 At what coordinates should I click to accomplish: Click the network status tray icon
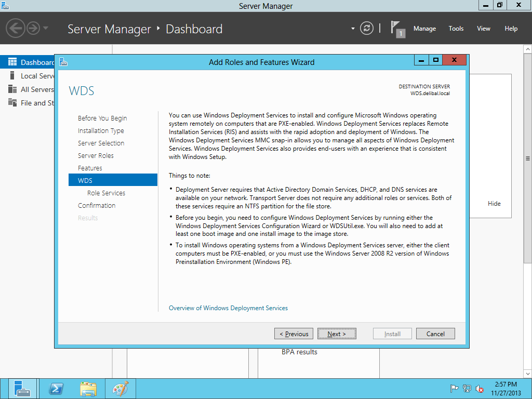(x=467, y=389)
